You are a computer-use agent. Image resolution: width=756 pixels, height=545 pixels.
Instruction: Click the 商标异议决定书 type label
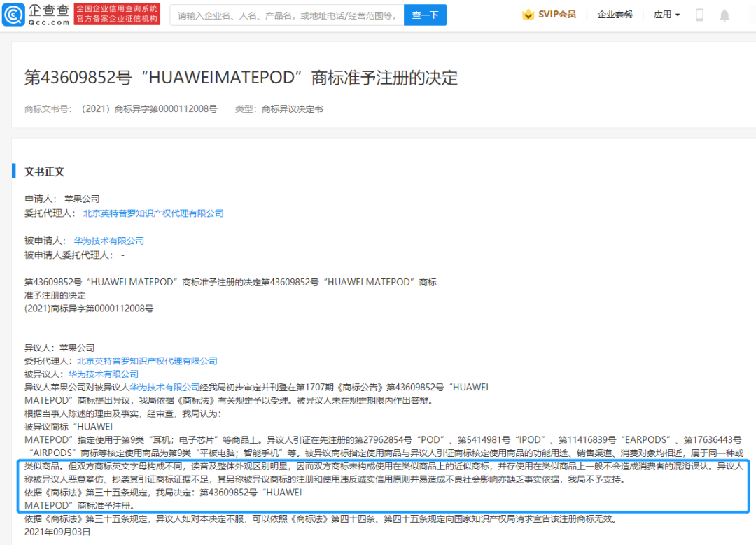(x=294, y=108)
